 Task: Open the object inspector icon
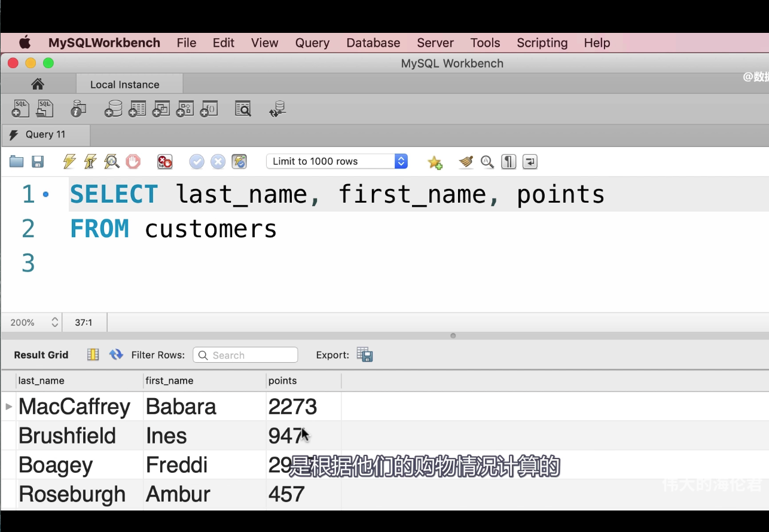(x=78, y=109)
